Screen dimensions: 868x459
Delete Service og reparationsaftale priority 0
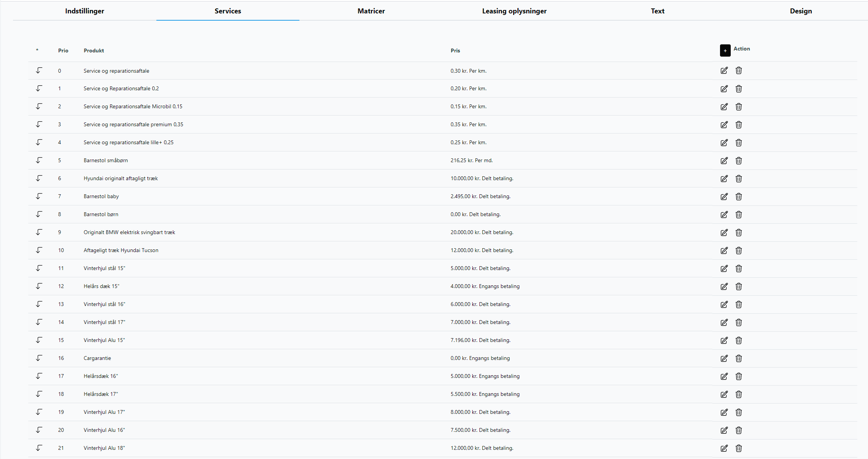pyautogui.click(x=739, y=70)
